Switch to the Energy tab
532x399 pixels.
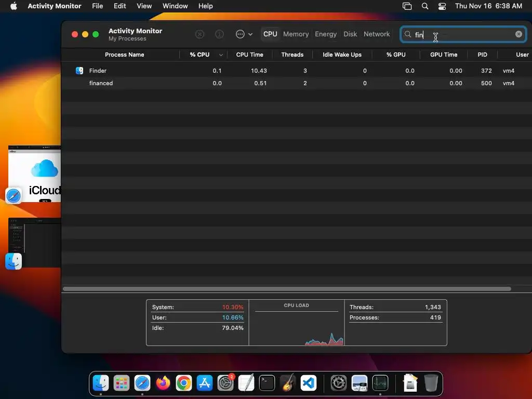[326, 34]
